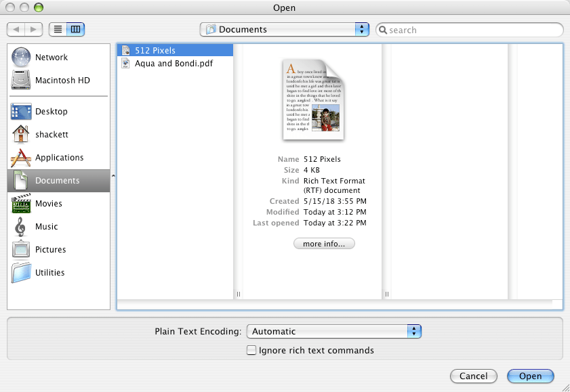Switch to column view
The height and width of the screenshot is (392, 570).
click(x=76, y=29)
